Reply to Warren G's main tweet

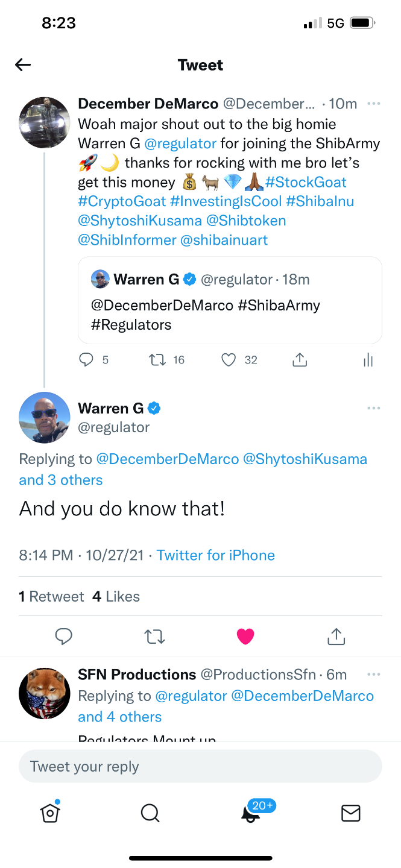point(64,636)
